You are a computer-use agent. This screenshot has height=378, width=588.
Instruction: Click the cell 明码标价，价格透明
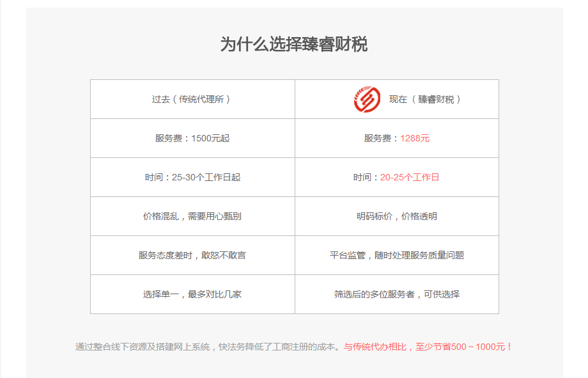tap(397, 216)
